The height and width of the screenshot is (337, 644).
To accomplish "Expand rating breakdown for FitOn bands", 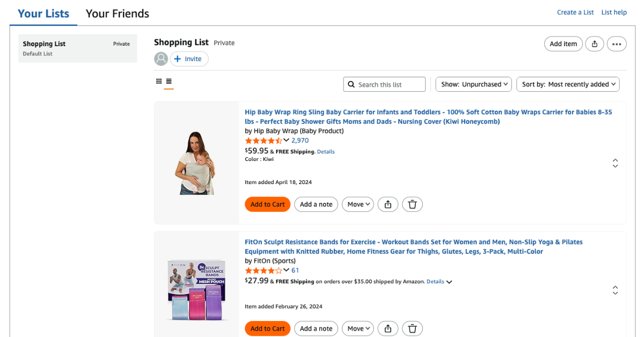I will [287, 270].
